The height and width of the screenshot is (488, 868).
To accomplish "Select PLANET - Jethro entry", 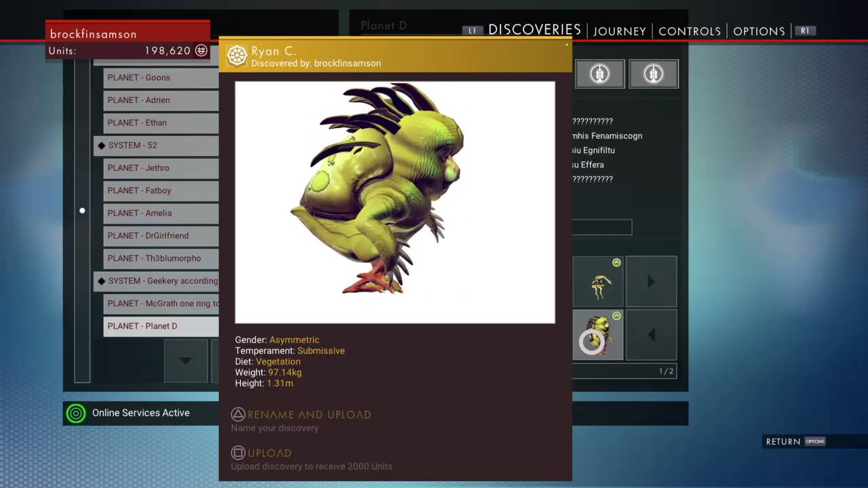I will pyautogui.click(x=161, y=168).
